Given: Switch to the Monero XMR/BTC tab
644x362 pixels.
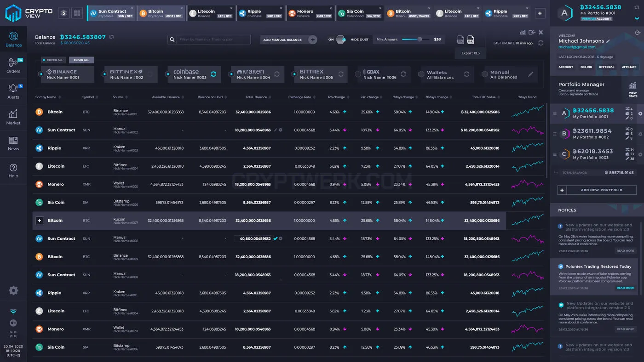Looking at the screenshot, I should (310, 13).
